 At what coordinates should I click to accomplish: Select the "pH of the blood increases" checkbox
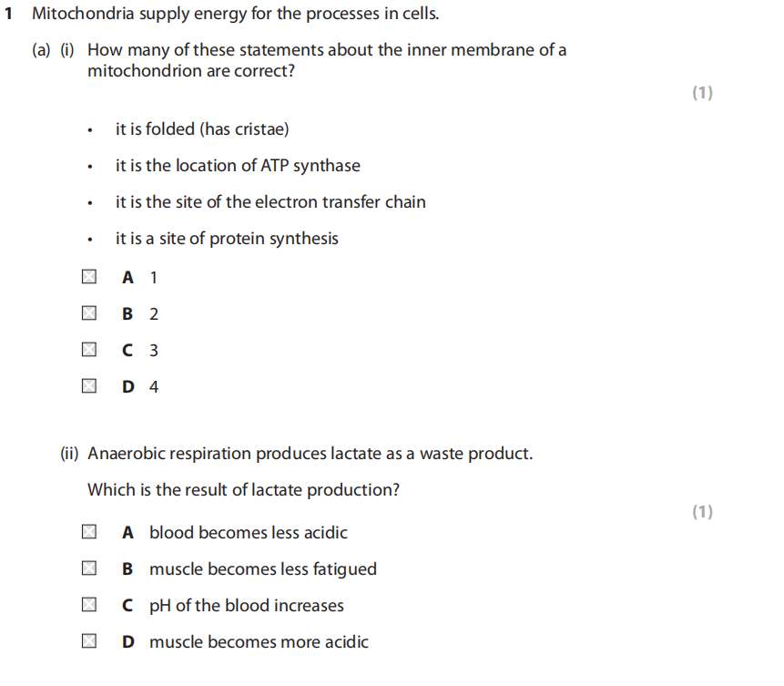point(87,605)
